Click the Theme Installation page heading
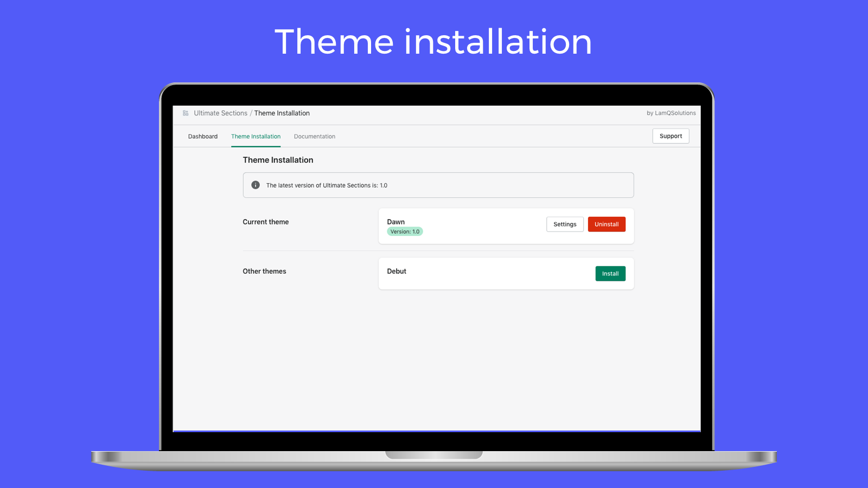The image size is (868, 488). click(x=278, y=159)
